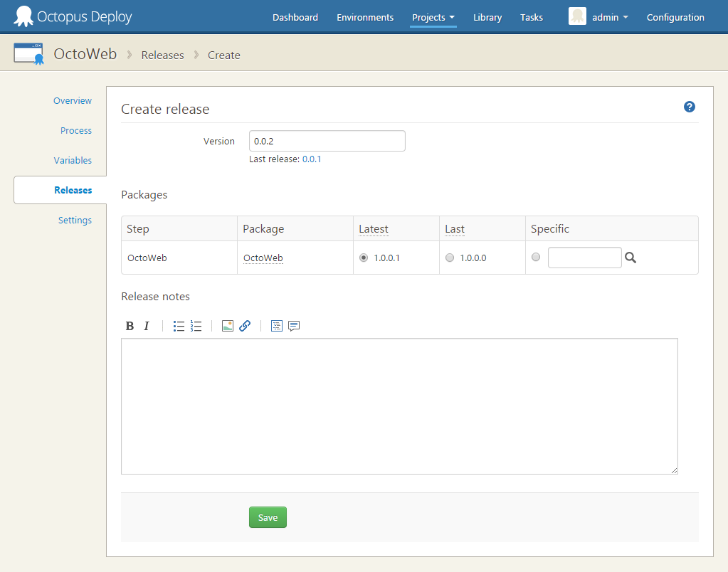Insert a hyperlink into release notes

coord(245,326)
